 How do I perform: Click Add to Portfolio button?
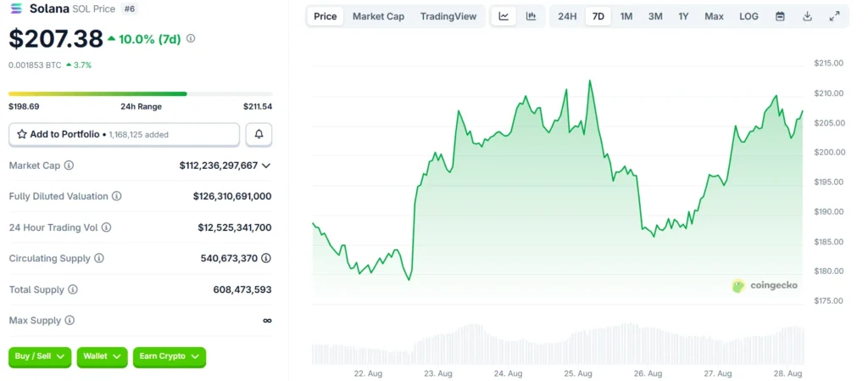(x=124, y=134)
